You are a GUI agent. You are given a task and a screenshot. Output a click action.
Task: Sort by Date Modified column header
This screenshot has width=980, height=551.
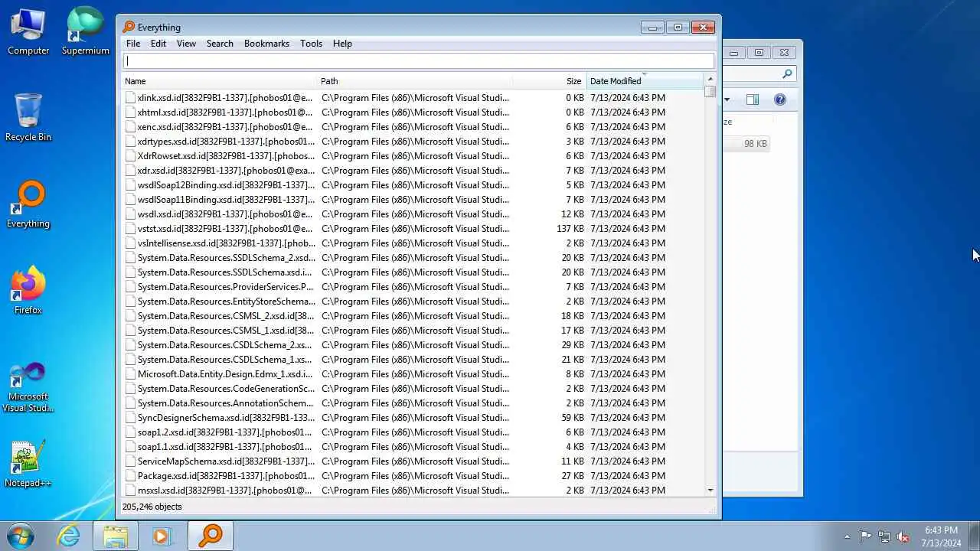645,81
